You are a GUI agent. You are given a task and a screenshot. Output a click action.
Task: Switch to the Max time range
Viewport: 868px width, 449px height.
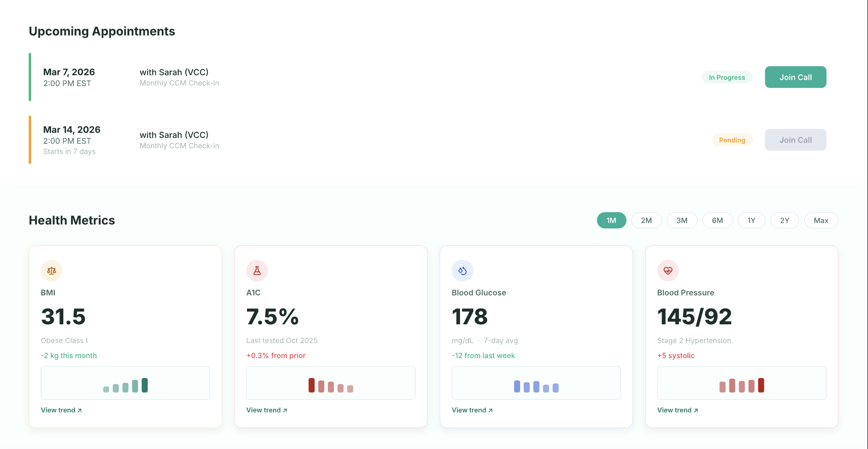click(821, 220)
